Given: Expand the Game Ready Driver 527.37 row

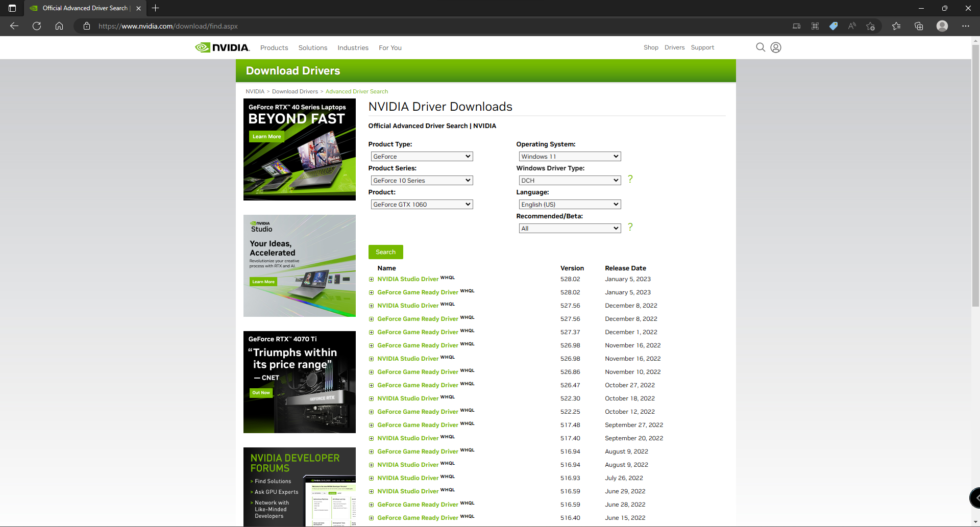Looking at the screenshot, I should (x=372, y=333).
